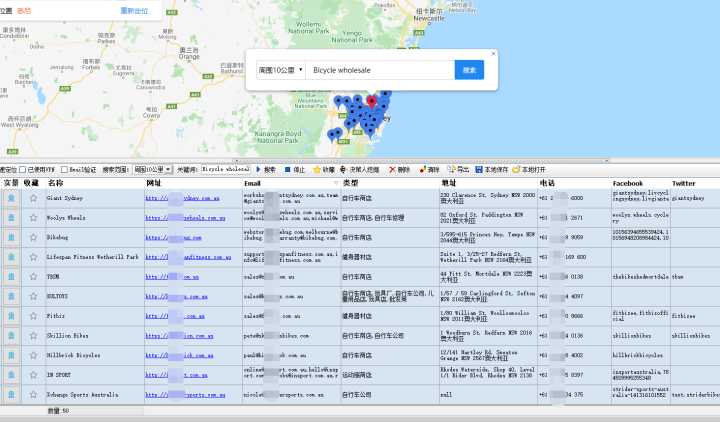Image resolution: width=720 pixels, height=422 pixels.
Task: Click the red X 删除 delete icon
Action: [x=392, y=169]
